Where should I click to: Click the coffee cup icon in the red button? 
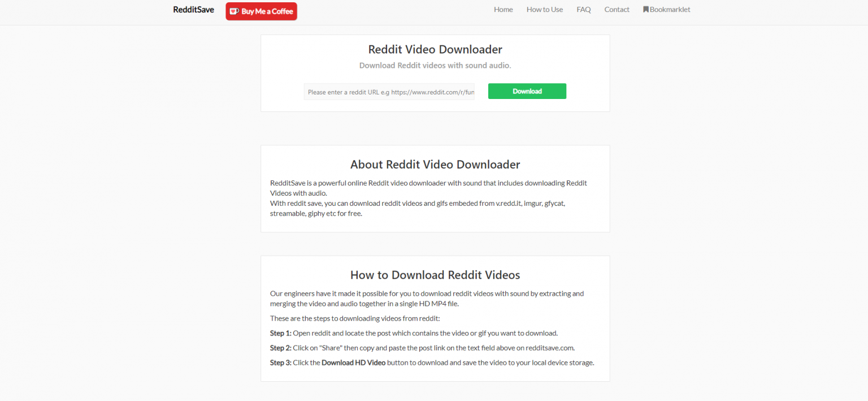(234, 11)
